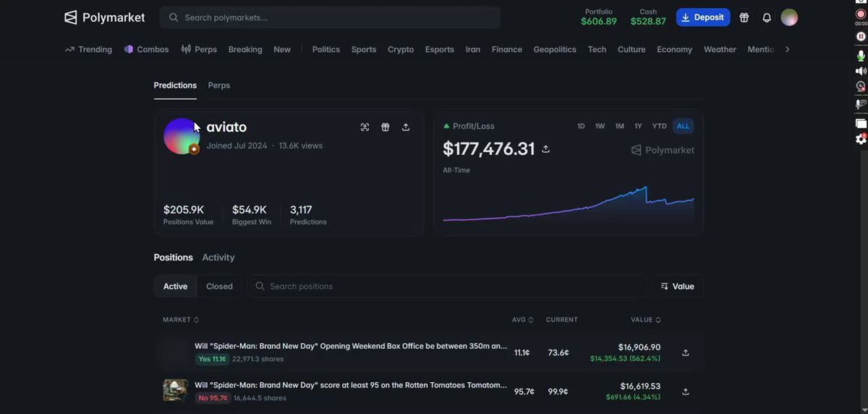Sort by AVG column
Screen dimensions: 868x414
pos(524,320)
